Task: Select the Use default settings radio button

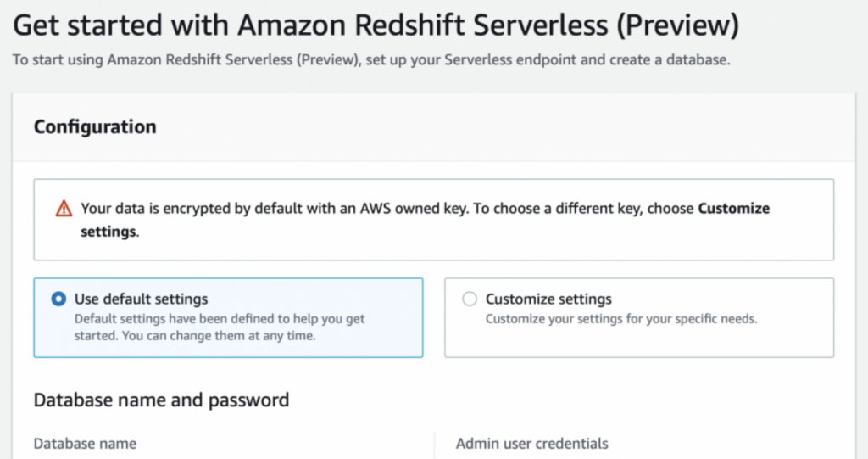Action: (x=58, y=299)
